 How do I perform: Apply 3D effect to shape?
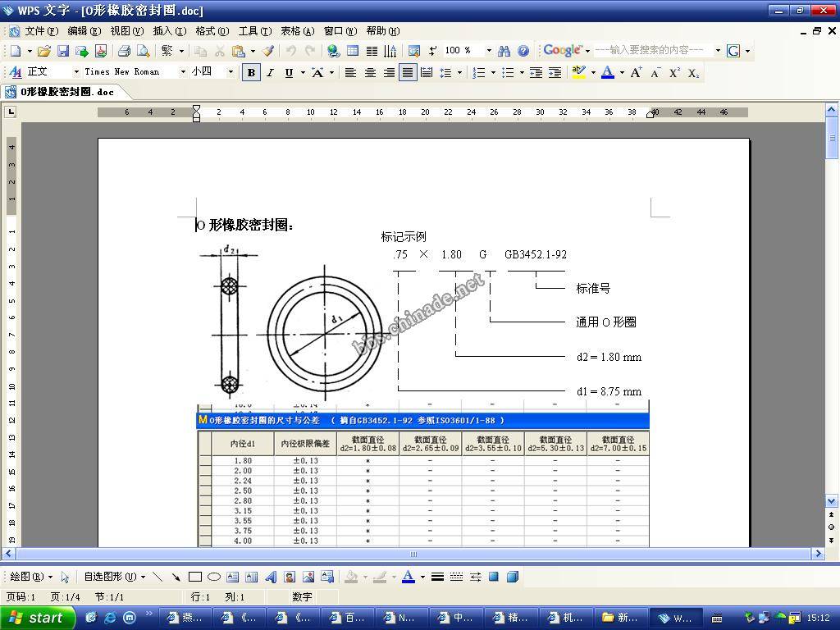coord(513,577)
